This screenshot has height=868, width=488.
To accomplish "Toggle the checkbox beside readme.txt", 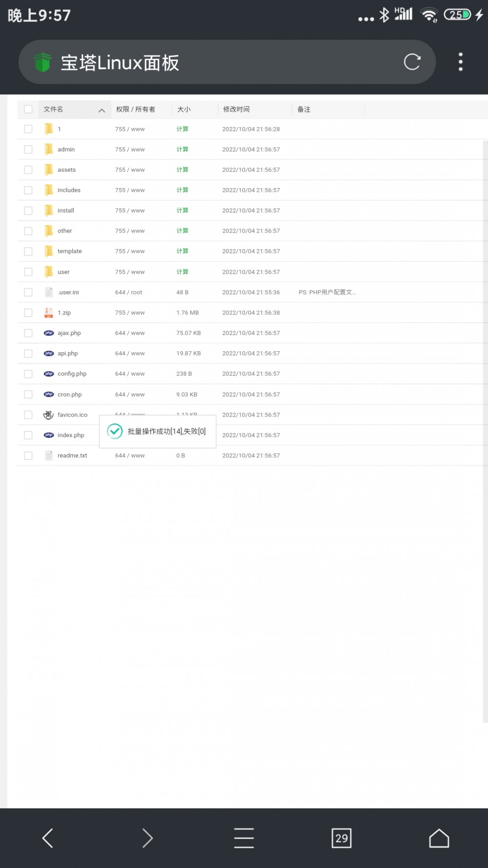I will 28,455.
